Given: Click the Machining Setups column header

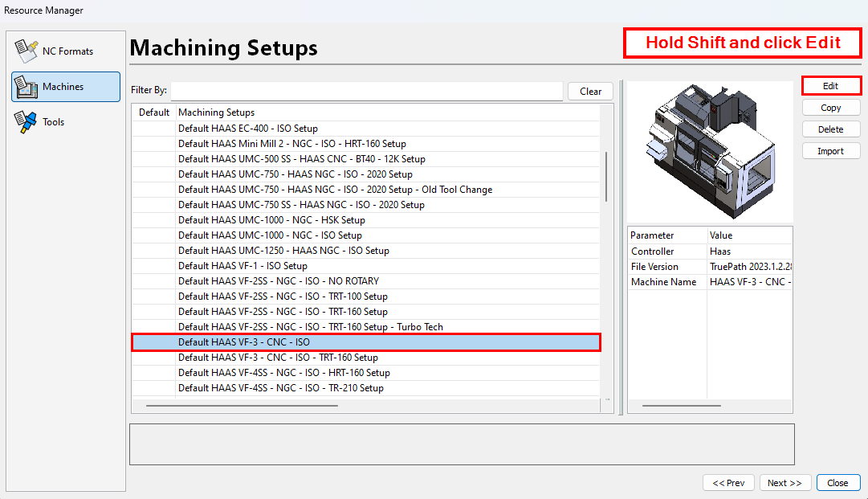Looking at the screenshot, I should pyautogui.click(x=388, y=112).
